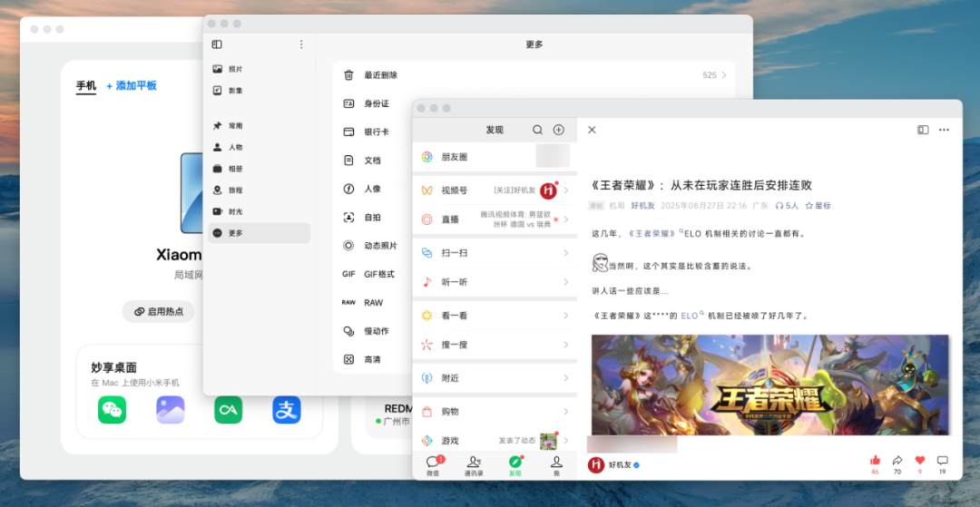Open 直播 row
Viewport: 980px width, 507px height.
click(x=495, y=219)
